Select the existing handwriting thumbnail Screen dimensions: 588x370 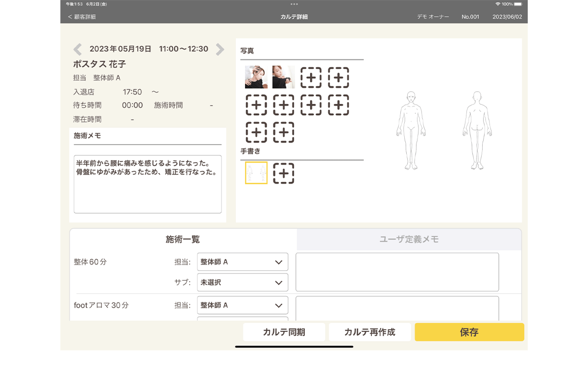pos(256,173)
